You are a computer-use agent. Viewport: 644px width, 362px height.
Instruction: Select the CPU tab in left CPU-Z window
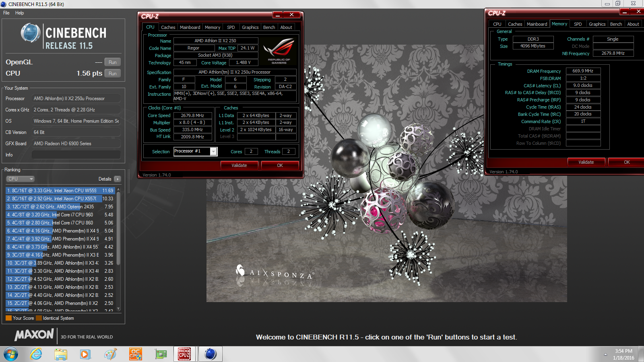[150, 27]
